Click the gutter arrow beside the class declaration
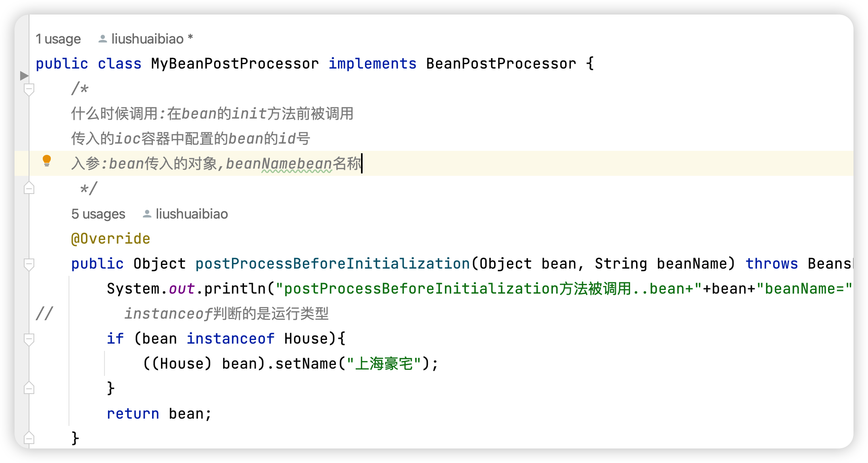 tap(24, 75)
